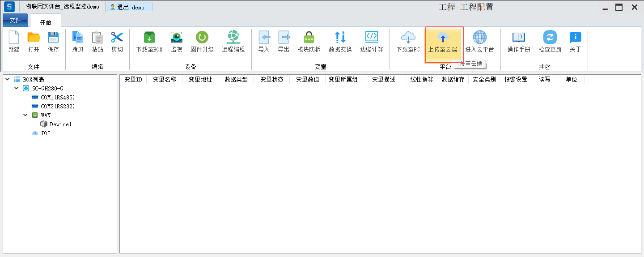Click the 模块防拆 lock icon
Screen dimensions: 644x257
(309, 38)
